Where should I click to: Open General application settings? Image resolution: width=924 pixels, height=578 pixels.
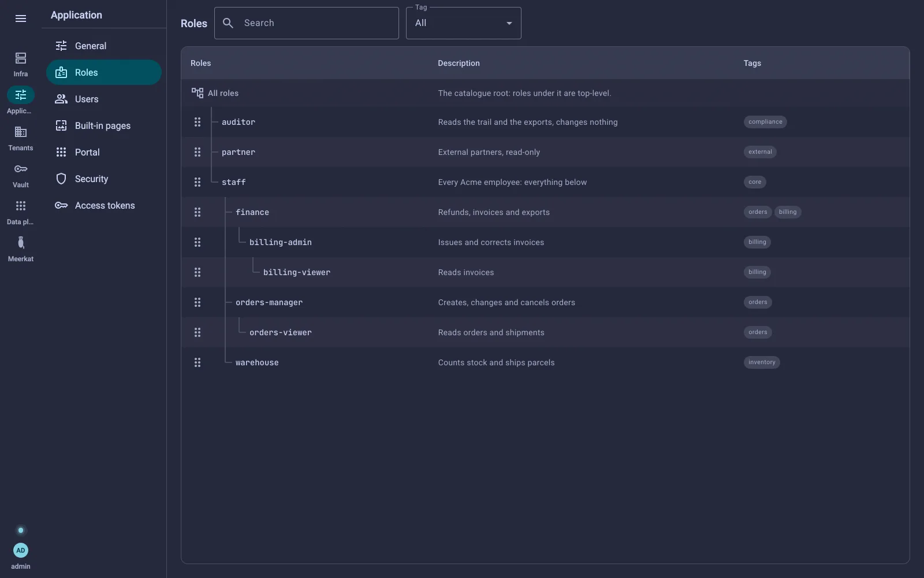click(104, 46)
